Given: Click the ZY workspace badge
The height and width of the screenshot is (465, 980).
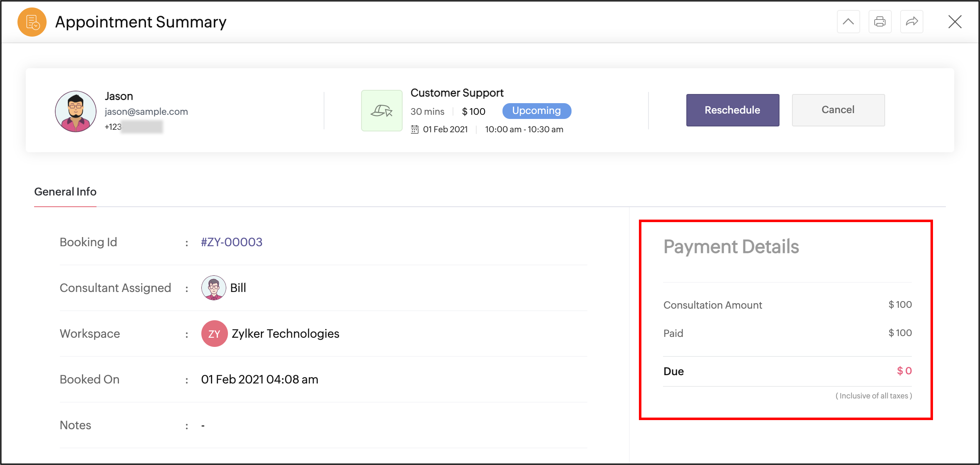Looking at the screenshot, I should 214,334.
